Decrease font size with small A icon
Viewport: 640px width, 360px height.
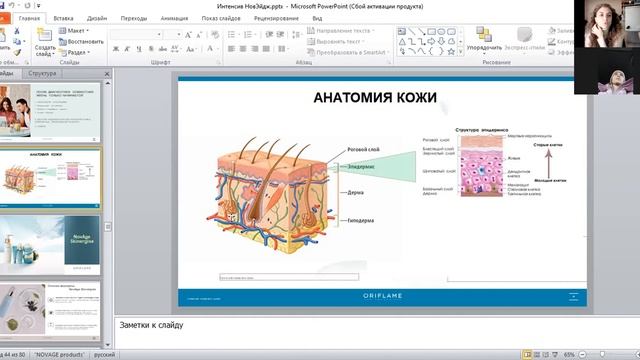[199, 35]
